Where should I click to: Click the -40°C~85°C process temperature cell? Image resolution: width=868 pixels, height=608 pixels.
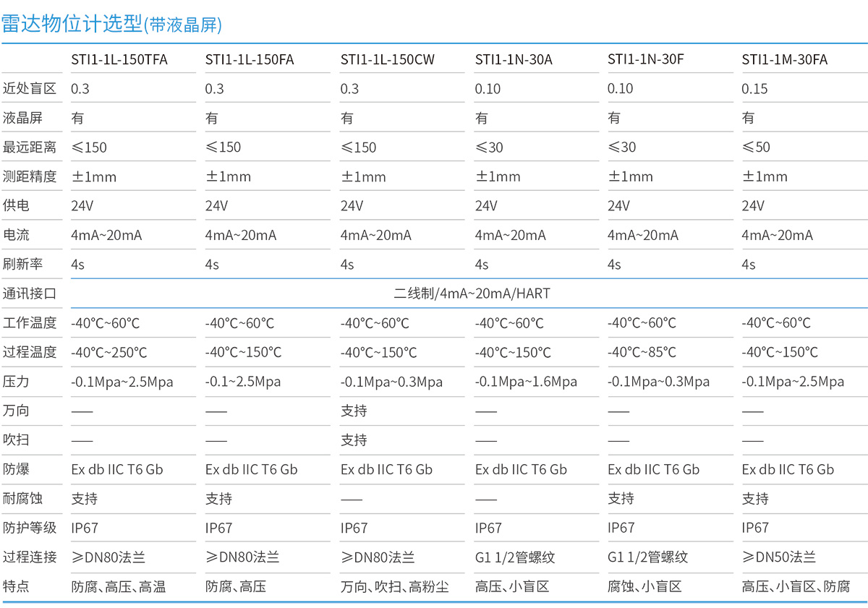click(x=642, y=352)
